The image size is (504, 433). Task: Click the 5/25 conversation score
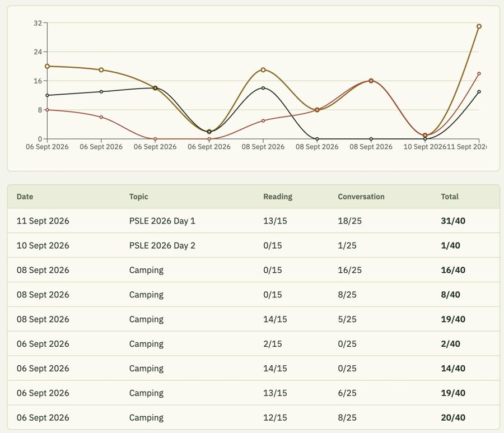(x=347, y=319)
